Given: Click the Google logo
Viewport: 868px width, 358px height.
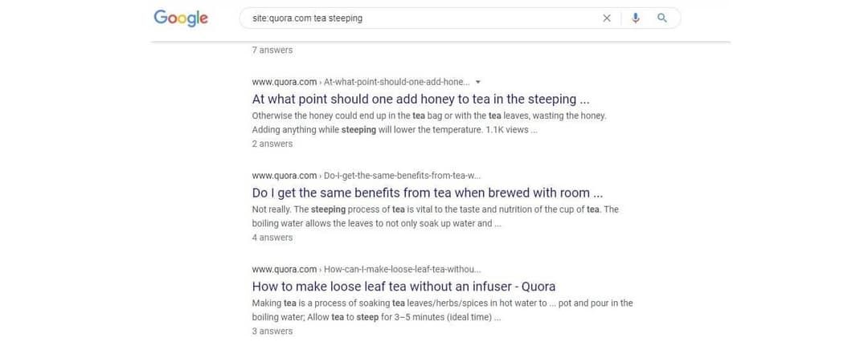Looking at the screenshot, I should 181,18.
